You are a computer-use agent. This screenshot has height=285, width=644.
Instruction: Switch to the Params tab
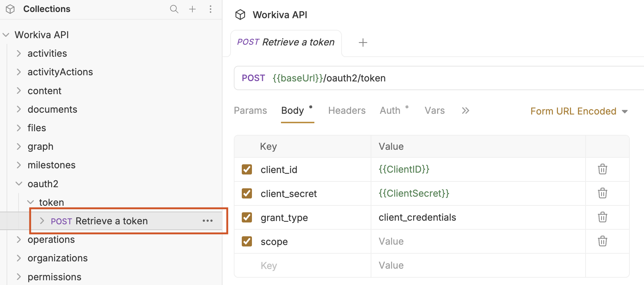tap(250, 111)
